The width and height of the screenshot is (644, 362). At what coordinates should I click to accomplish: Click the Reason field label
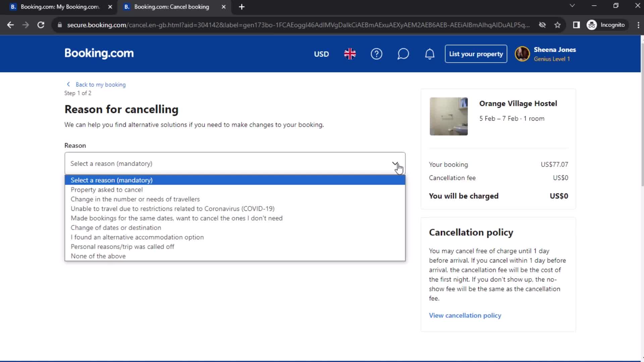75,145
